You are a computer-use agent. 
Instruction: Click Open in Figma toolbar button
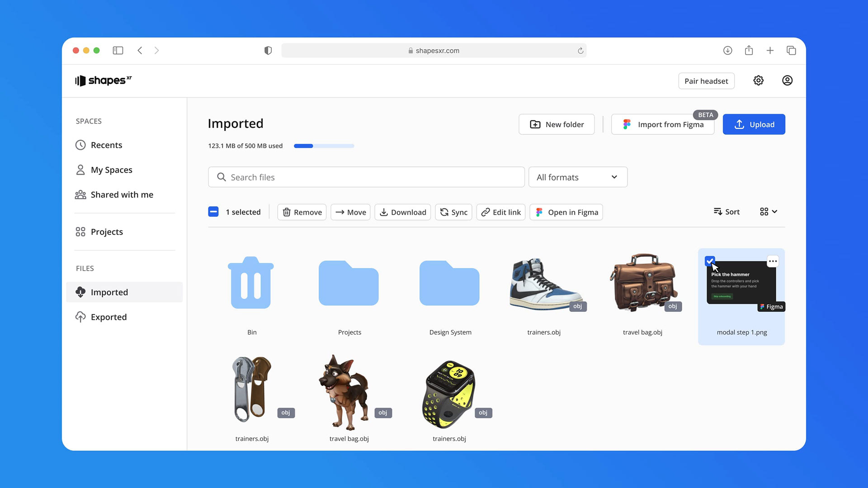click(566, 212)
